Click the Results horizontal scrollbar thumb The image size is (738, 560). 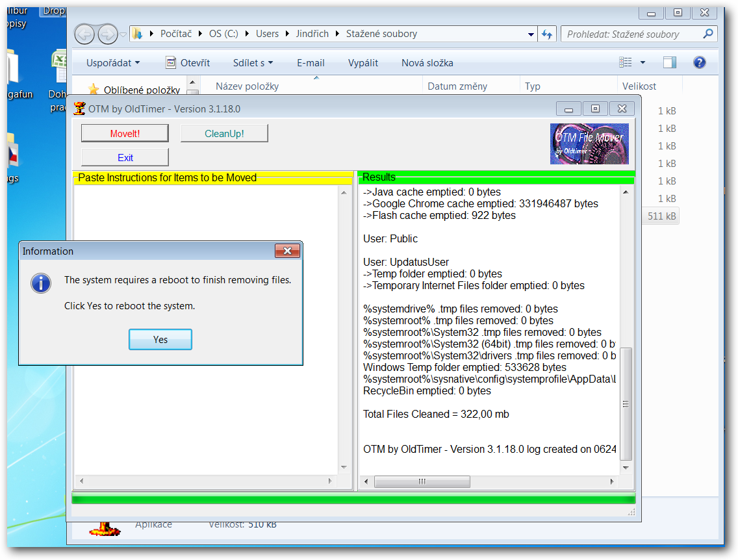[421, 481]
